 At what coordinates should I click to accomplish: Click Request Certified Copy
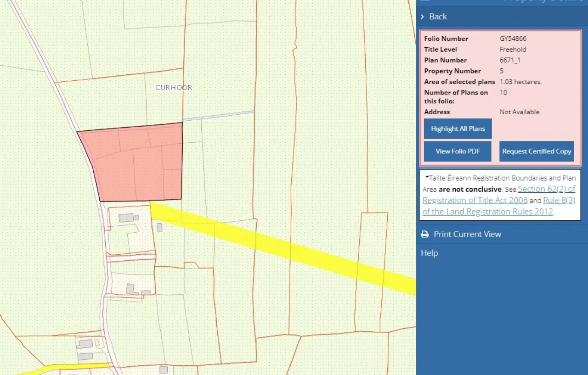pos(537,151)
